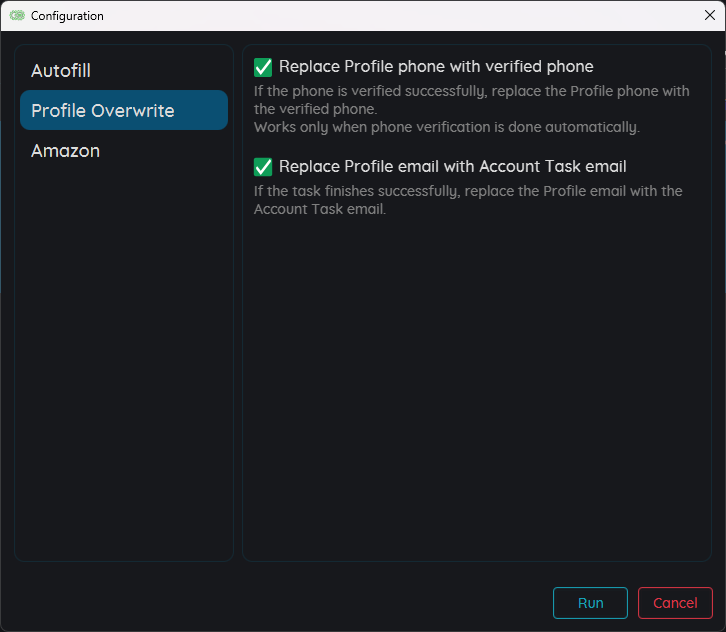Click the 'If the task finishes successfully' description

pyautogui.click(x=467, y=191)
